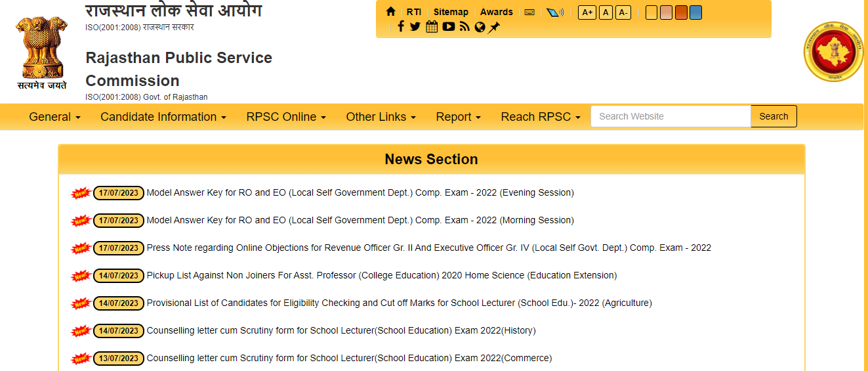Select the blue theme color swatch
The width and height of the screenshot is (868, 371).
click(x=695, y=12)
